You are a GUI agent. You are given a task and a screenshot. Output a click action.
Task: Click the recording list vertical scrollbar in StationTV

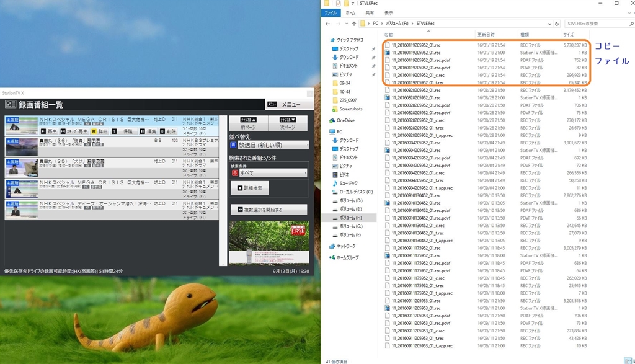[223, 190]
